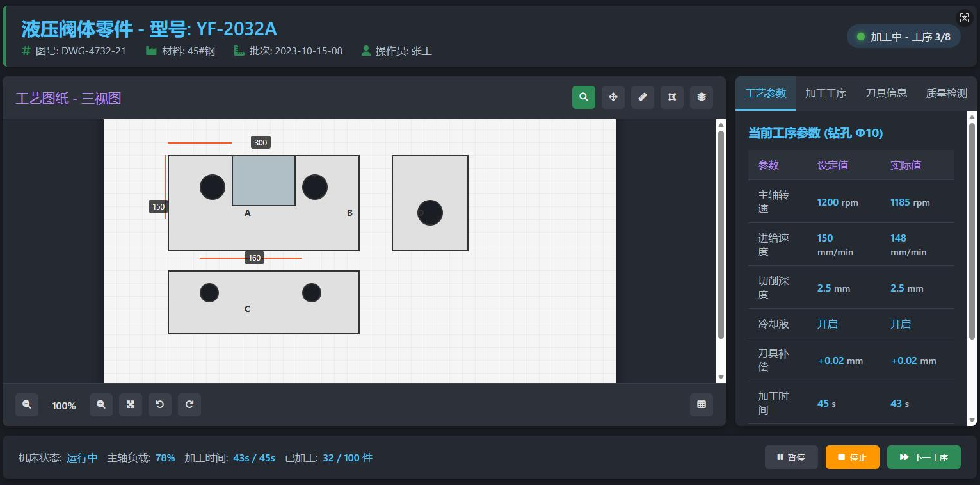Click the right hole in the bottom view
This screenshot has width=980, height=485.
click(x=312, y=293)
